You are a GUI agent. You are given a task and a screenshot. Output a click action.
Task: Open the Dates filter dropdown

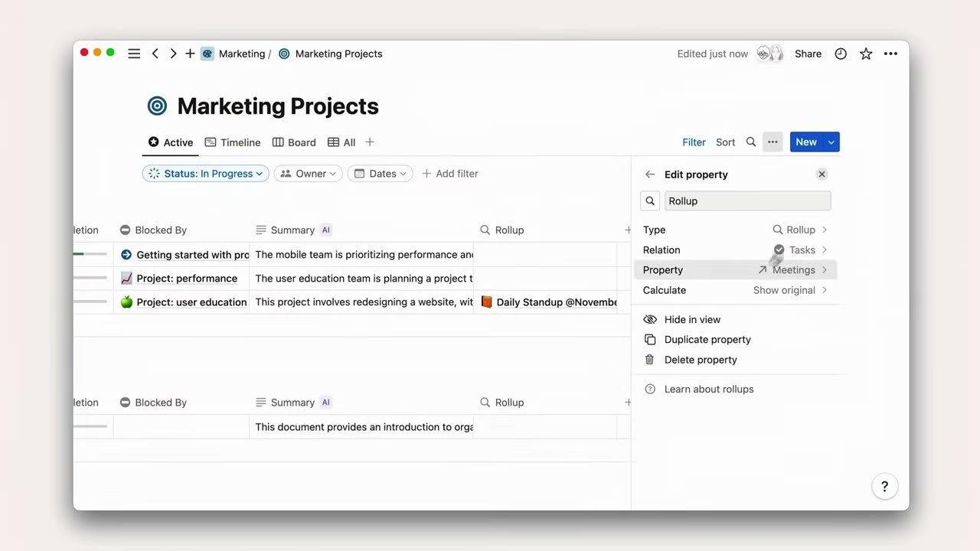coord(381,174)
